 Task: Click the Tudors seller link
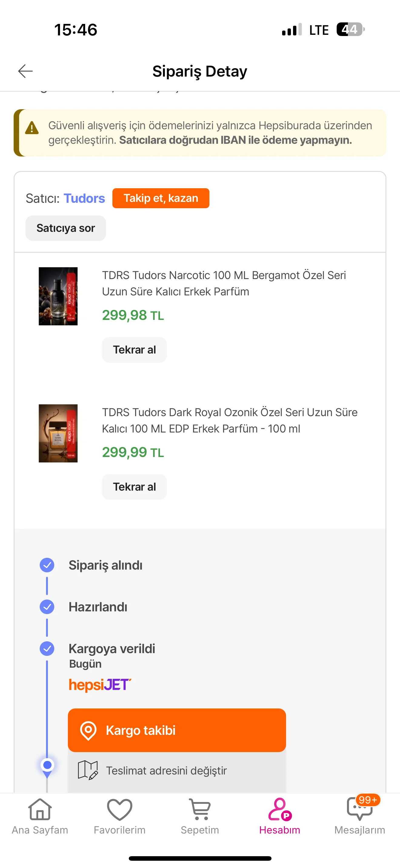[84, 198]
